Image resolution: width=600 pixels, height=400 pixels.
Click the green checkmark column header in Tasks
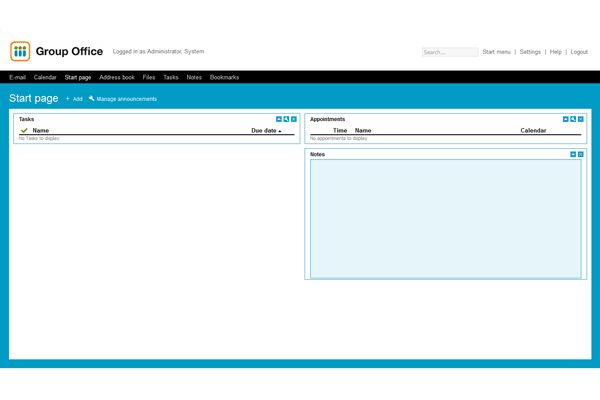pyautogui.click(x=24, y=130)
